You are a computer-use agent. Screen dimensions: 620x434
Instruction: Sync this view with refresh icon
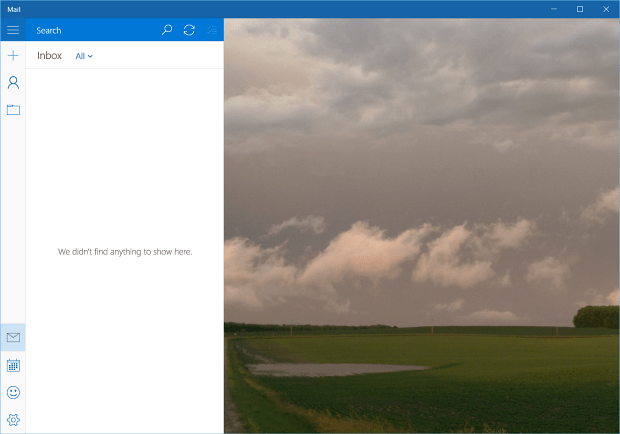coord(189,30)
